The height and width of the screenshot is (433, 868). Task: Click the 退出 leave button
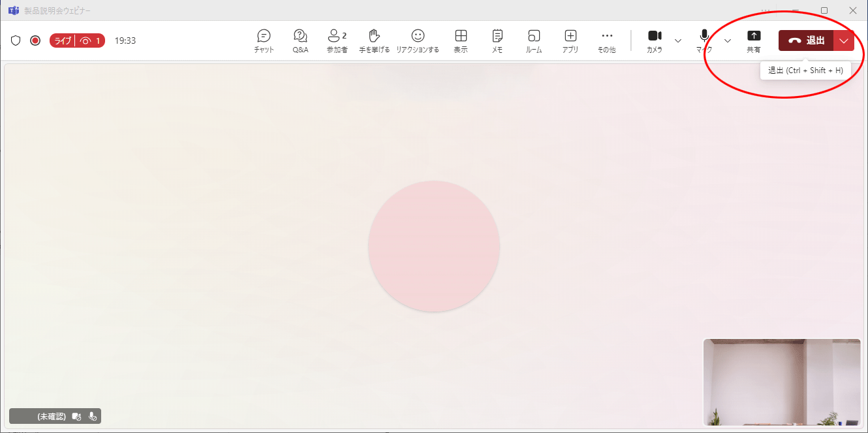click(806, 40)
